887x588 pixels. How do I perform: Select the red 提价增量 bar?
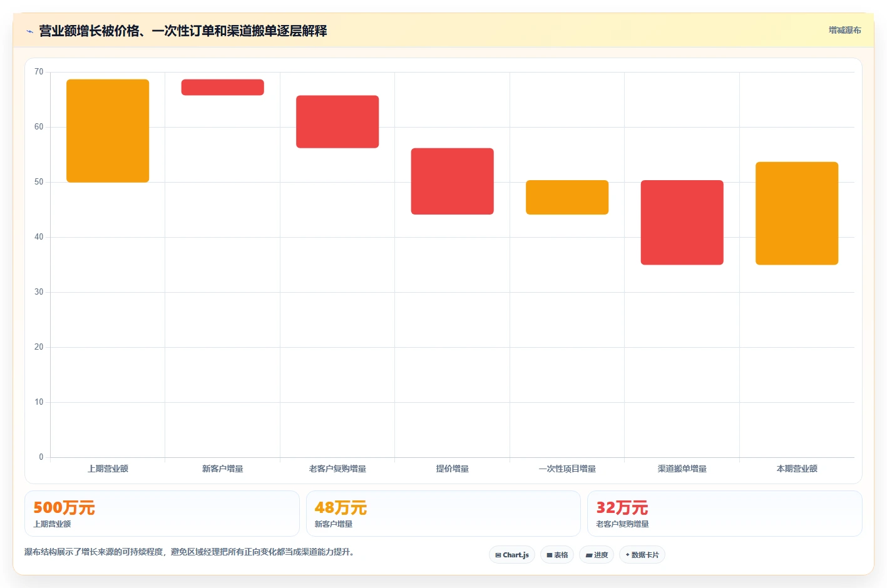[453, 181]
